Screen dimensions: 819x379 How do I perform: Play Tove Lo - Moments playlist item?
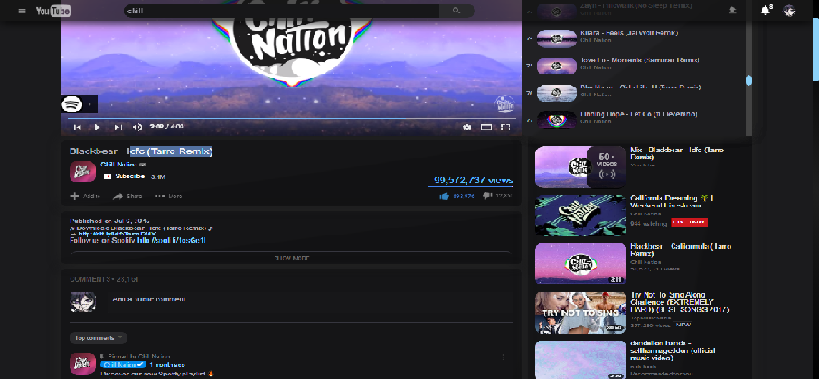557,66
